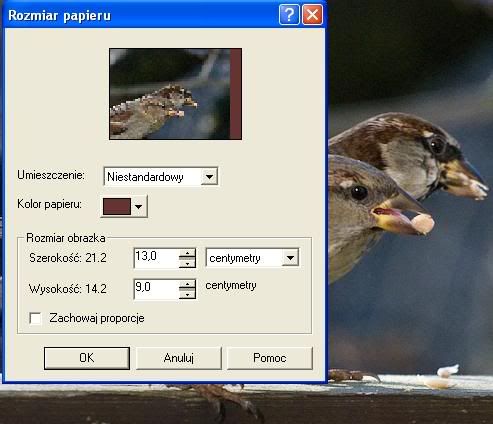This screenshot has width=493, height=424.
Task: Click the Rozmiar papieru title bar
Action: [x=140, y=15]
